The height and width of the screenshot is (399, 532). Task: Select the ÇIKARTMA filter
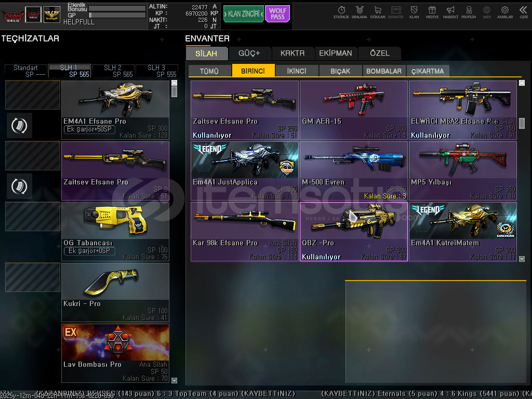click(x=428, y=71)
